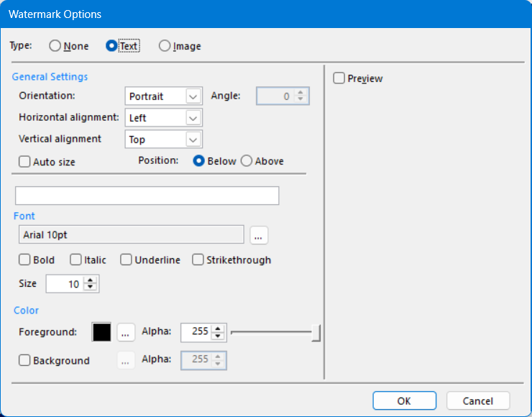This screenshot has height=417, width=532.
Task: Increase foreground Alpha with up arrow
Action: click(219, 329)
